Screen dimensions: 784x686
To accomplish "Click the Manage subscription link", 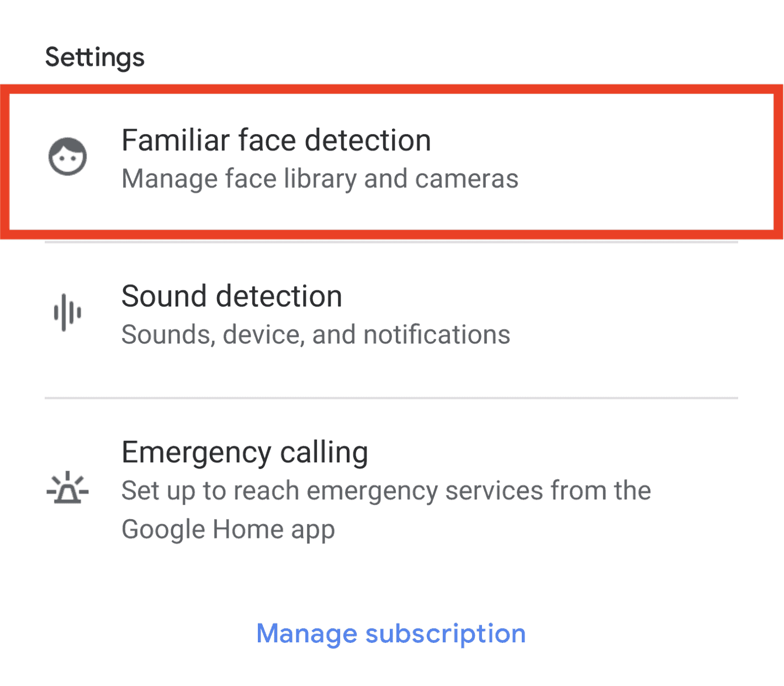I will pyautogui.click(x=391, y=634).
